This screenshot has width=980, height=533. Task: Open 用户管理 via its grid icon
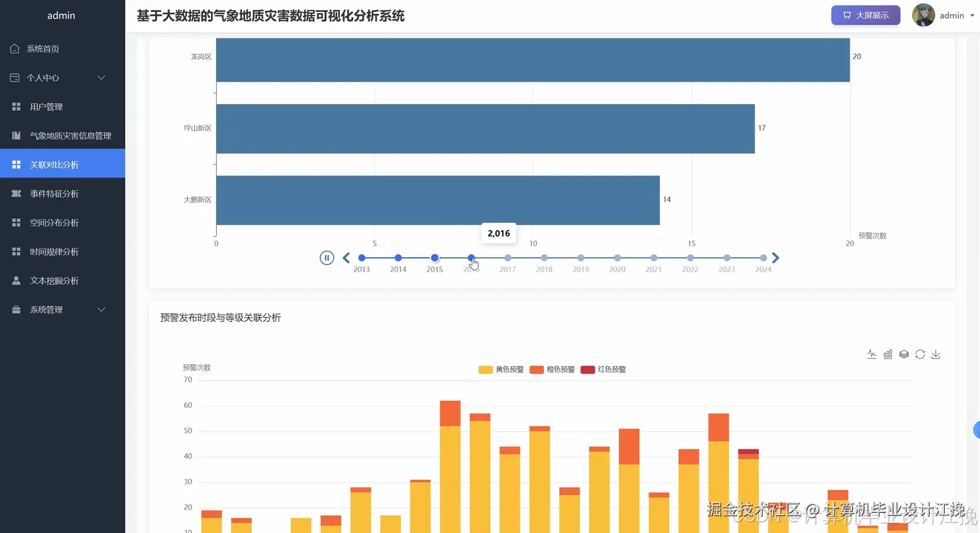(x=16, y=106)
